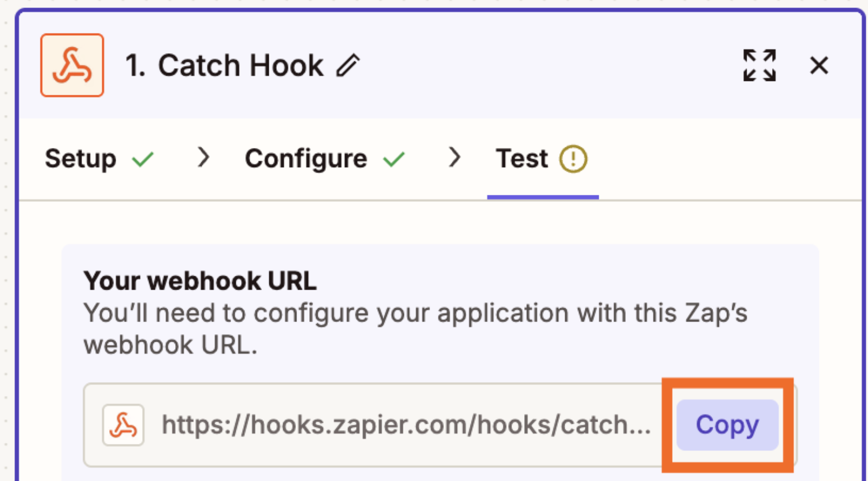868x481 pixels.
Task: Close the Catch Hook step panel
Action: tap(820, 65)
